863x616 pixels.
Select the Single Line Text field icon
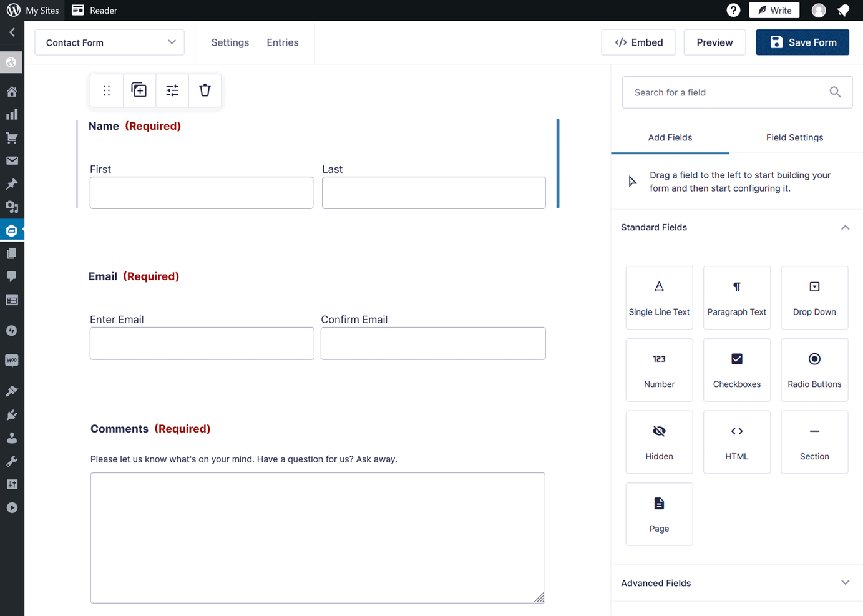[x=659, y=298]
